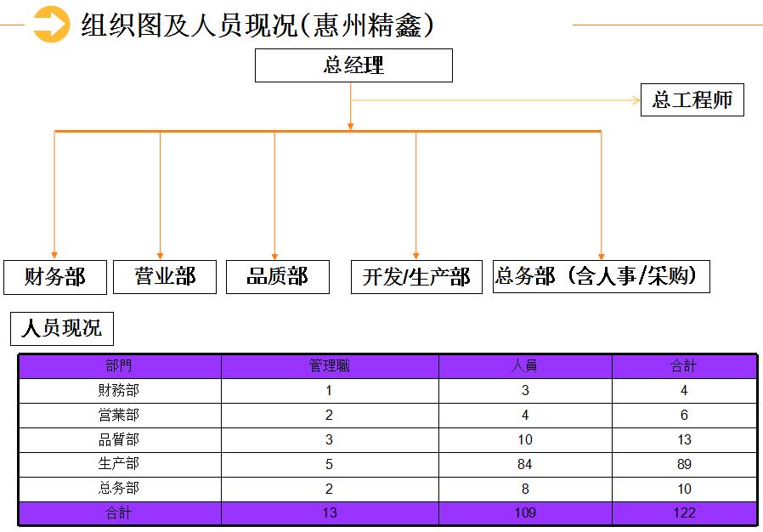Select the 品質部 row label in table

pos(119,440)
